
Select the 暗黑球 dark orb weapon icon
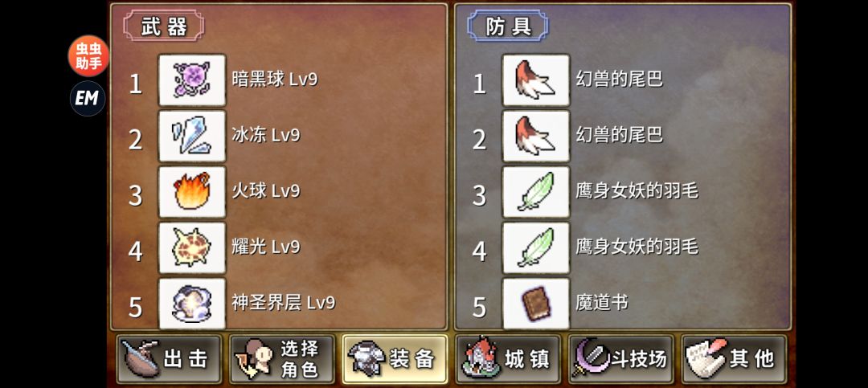192,80
